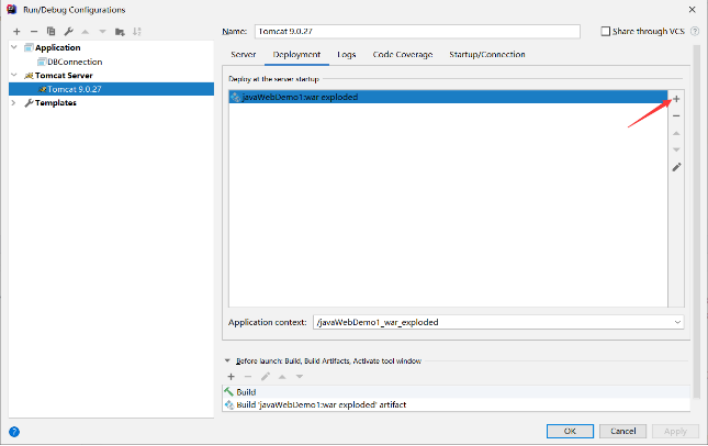
Task: Add new configuration with plus icon
Action: 17,32
